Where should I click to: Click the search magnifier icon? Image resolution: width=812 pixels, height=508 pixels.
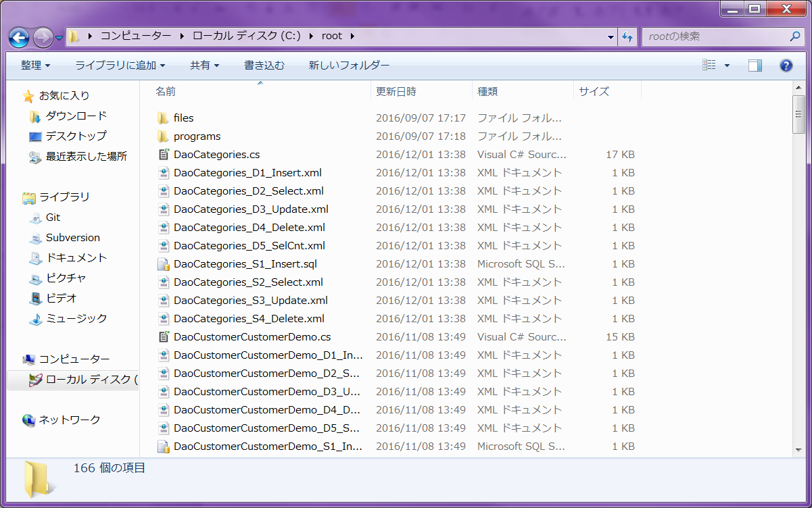(x=795, y=36)
